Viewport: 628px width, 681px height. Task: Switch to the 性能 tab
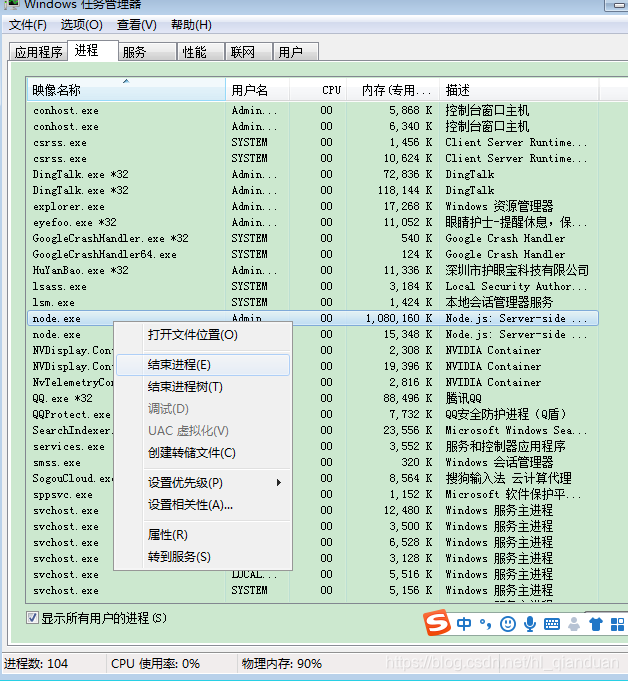pyautogui.click(x=201, y=52)
